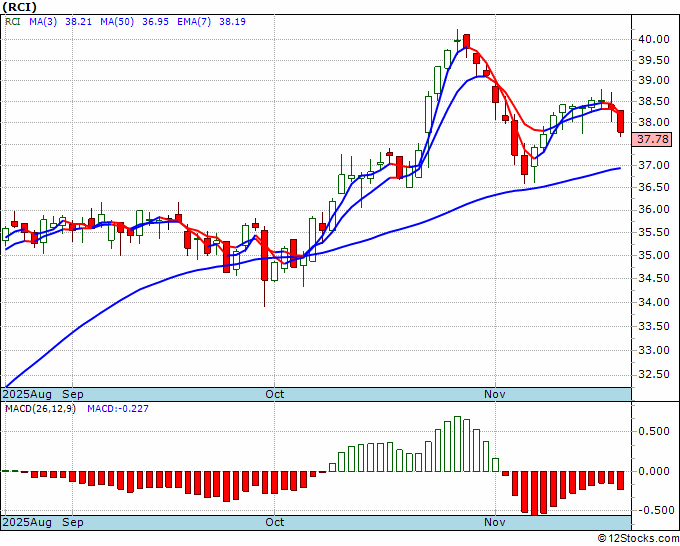Image resolution: width=680 pixels, height=546 pixels.
Task: Click the 34.50 price axis label
Action: pyautogui.click(x=654, y=278)
